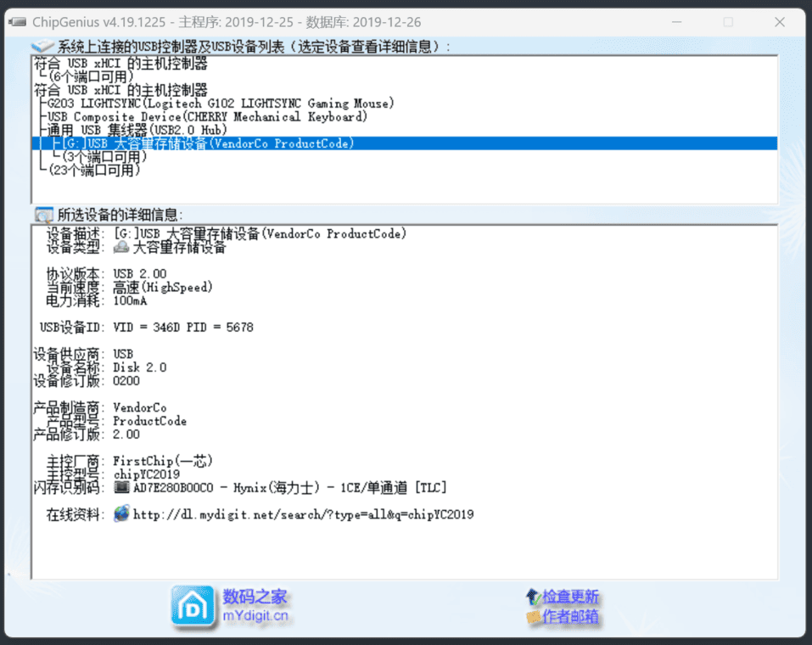The width and height of the screenshot is (812, 645).
Task: Click the Disk 2.0 device name value
Action: coord(140,367)
